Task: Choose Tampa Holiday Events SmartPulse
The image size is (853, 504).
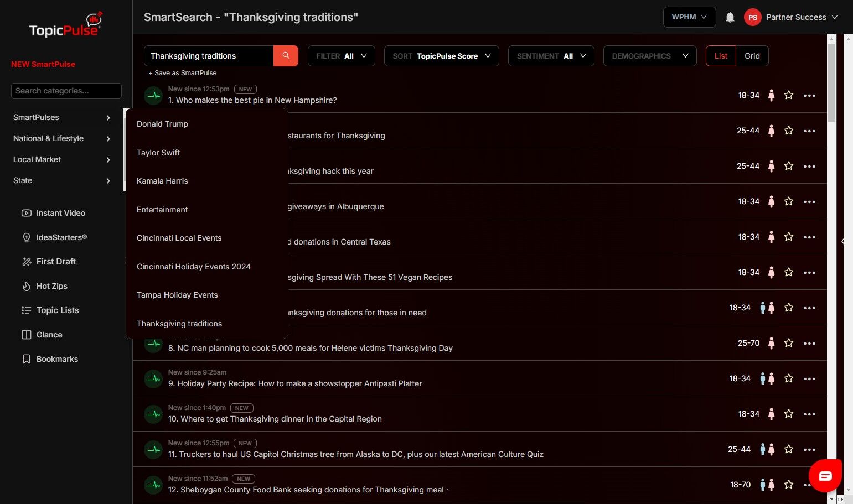Action: pos(177,295)
